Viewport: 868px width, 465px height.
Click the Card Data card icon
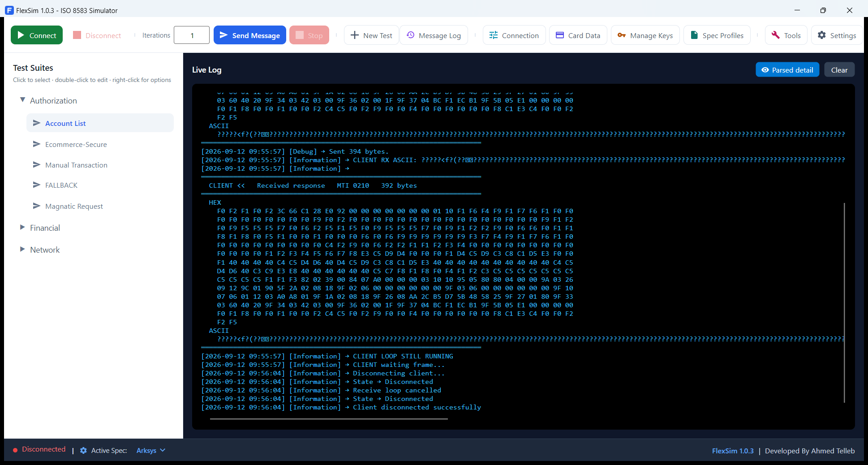(560, 35)
